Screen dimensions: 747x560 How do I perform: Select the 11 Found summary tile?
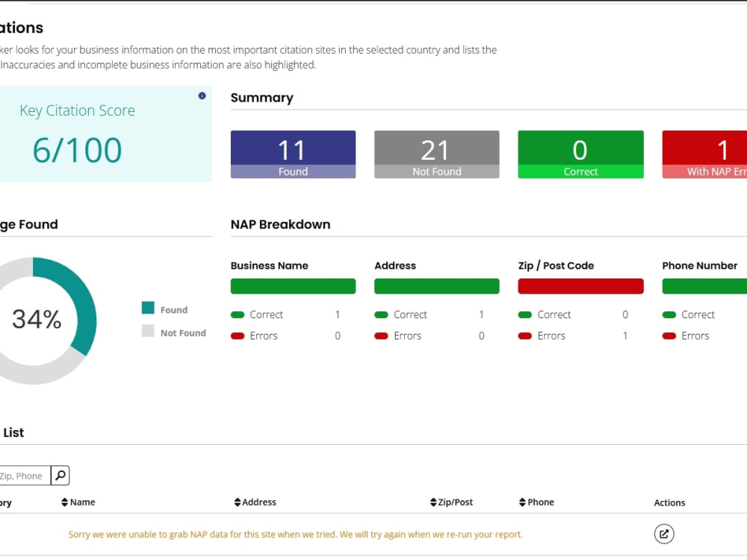click(x=293, y=155)
